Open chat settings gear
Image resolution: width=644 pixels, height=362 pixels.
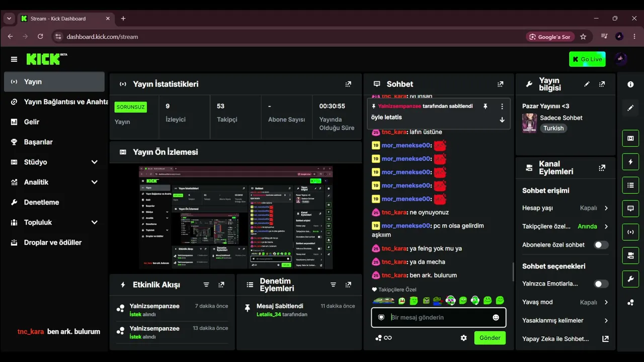click(464, 338)
